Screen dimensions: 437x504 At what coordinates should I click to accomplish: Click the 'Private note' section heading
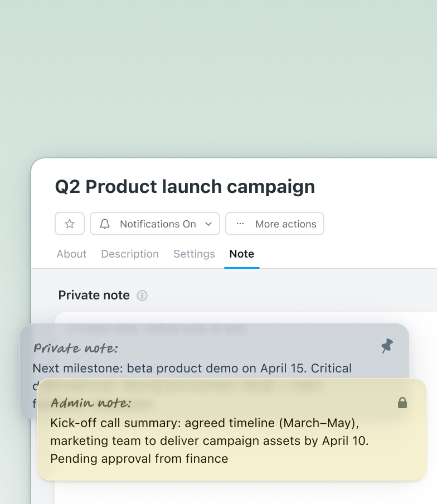(94, 295)
